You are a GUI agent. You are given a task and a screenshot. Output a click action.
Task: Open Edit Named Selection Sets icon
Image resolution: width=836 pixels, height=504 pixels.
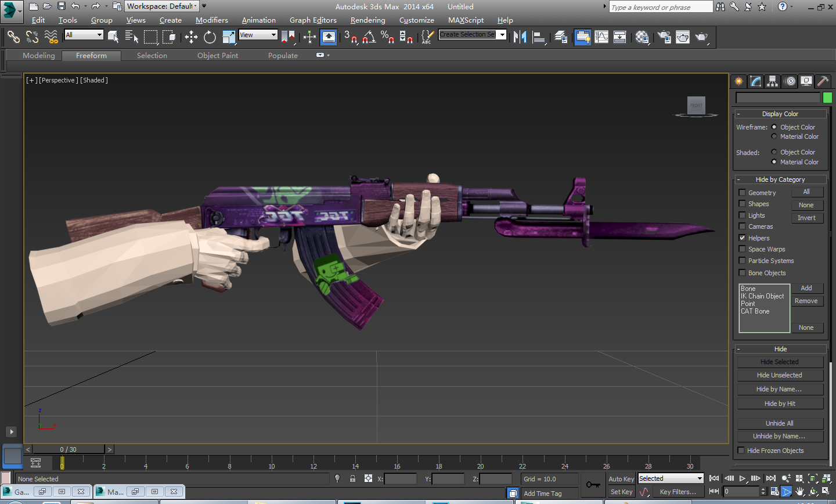click(427, 37)
